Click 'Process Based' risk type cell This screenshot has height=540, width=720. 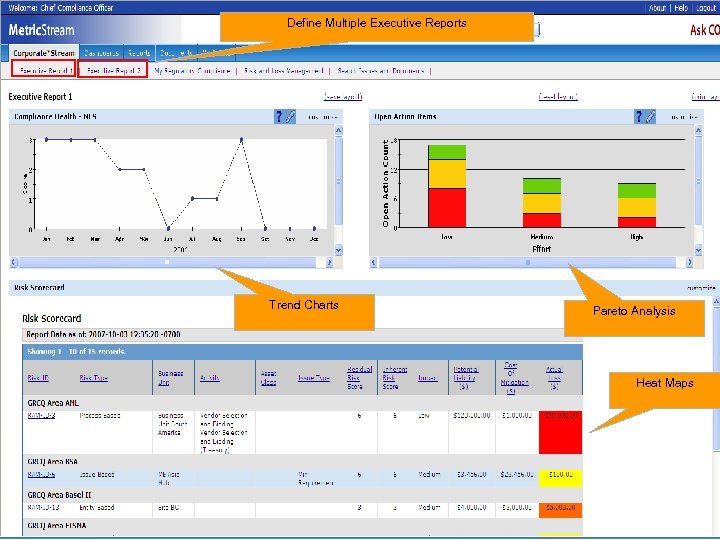coord(100,416)
